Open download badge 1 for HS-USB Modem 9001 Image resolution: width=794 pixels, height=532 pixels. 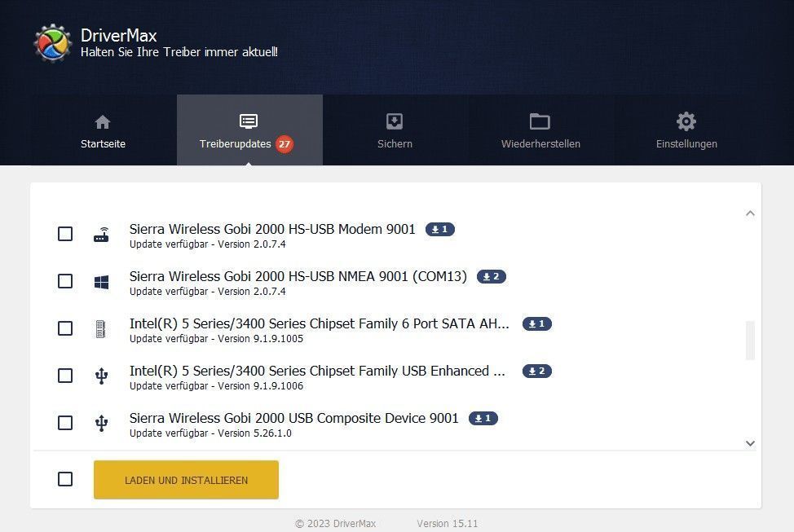click(x=440, y=229)
